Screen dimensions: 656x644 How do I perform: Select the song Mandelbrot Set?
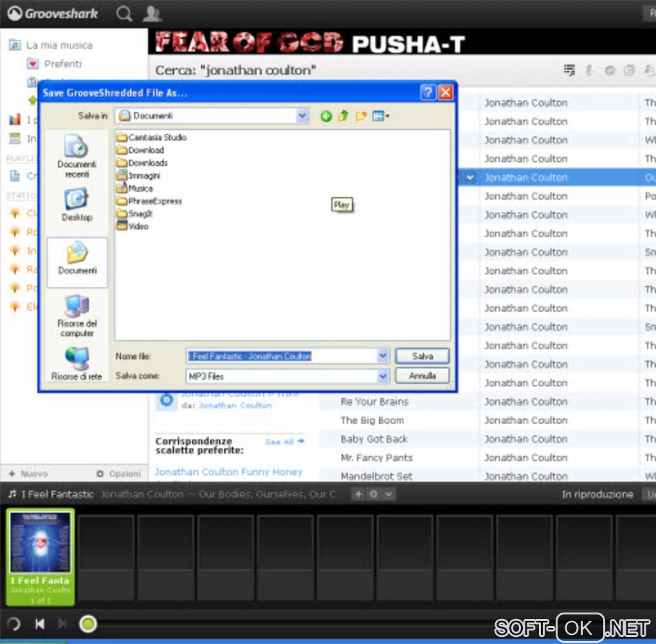(376, 476)
